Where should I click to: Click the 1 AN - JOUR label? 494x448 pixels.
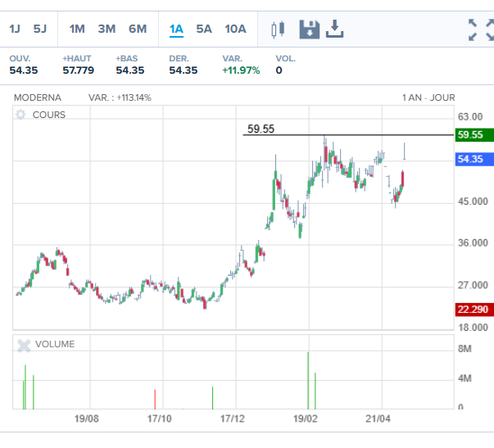tap(428, 97)
